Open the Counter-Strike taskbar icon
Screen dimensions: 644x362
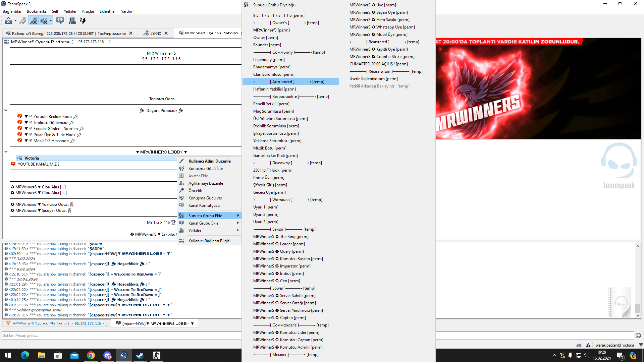tap(156, 355)
